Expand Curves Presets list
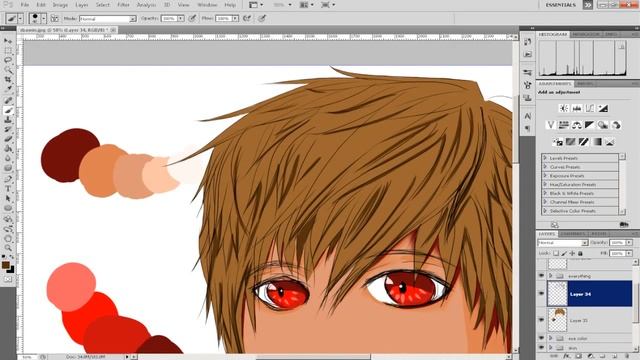Viewport: 640px width, 360px height. click(544, 167)
